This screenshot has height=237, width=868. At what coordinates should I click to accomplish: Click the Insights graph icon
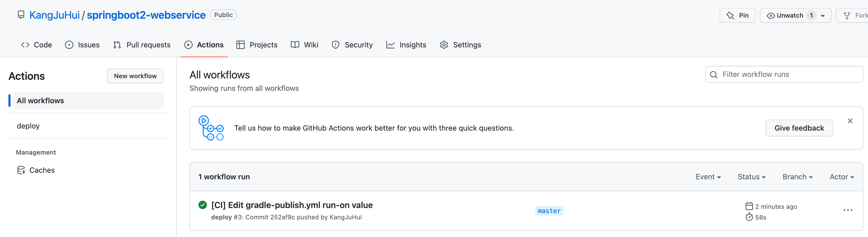390,45
